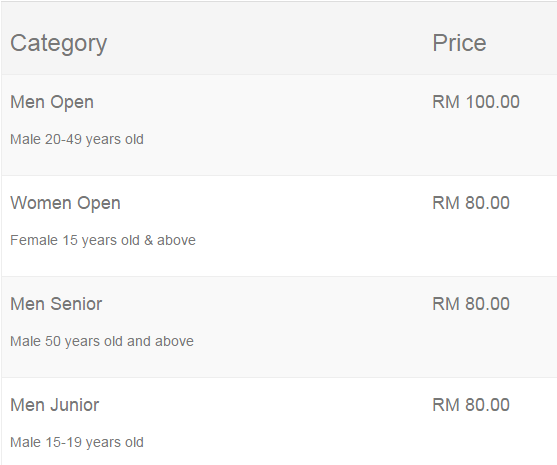Click the Male 20-49 years old description
The width and height of the screenshot is (557, 465).
pos(77,139)
